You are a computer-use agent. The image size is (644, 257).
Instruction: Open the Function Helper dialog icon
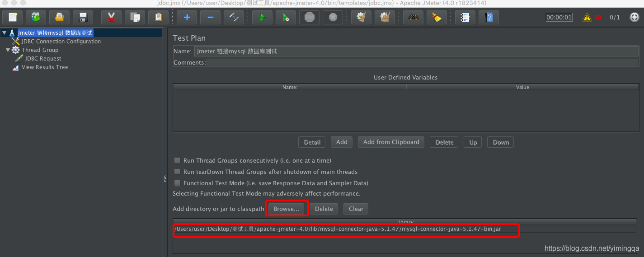point(465,18)
